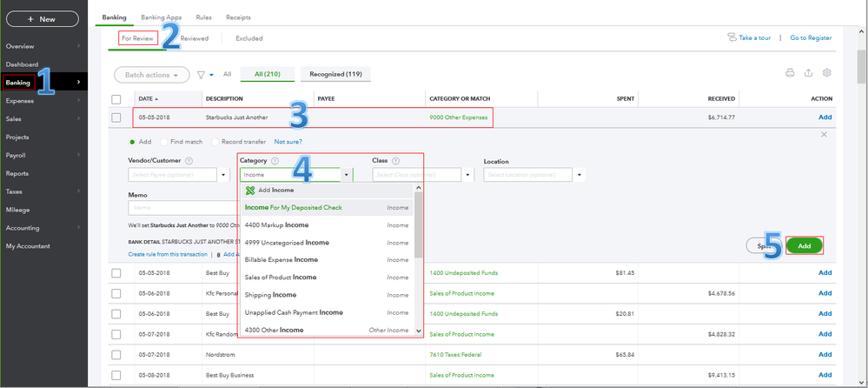The height and width of the screenshot is (388, 868).
Task: Click the print icon above the table
Action: point(790,73)
